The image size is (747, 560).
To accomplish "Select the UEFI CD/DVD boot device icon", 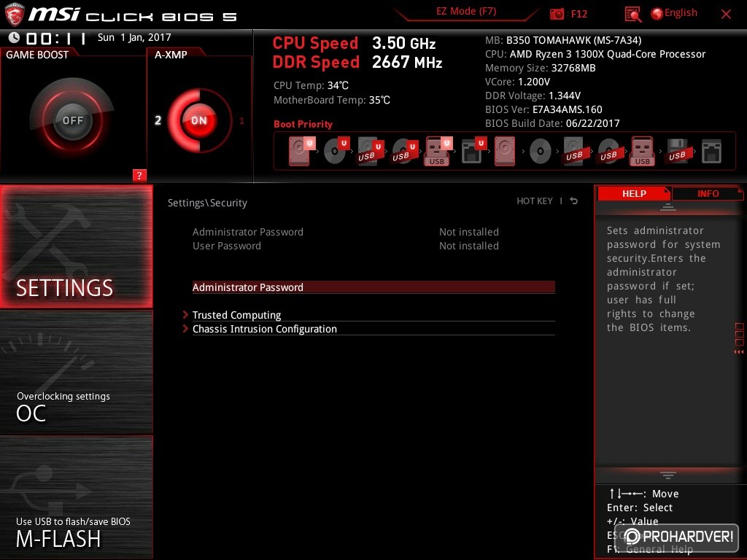I will point(336,151).
